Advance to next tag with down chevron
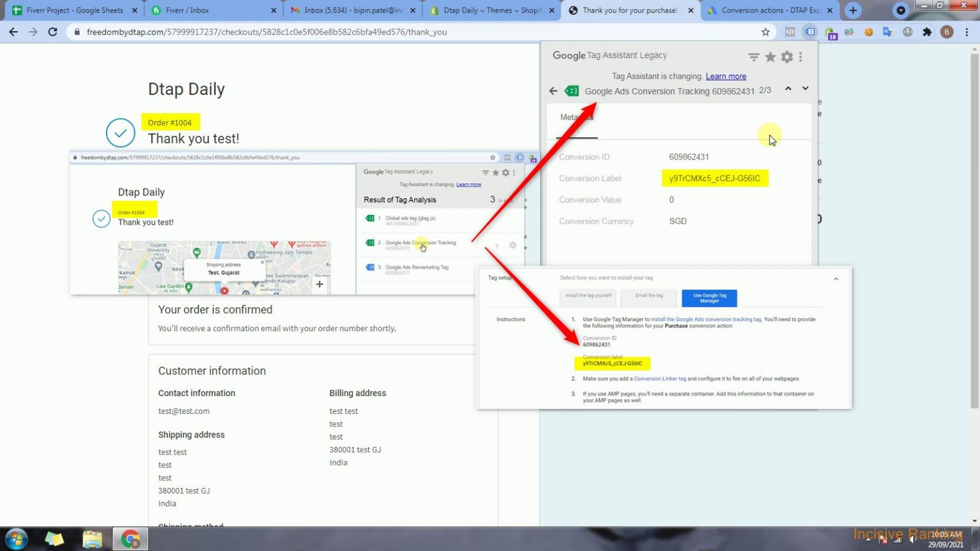Image resolution: width=980 pixels, height=551 pixels. (805, 89)
